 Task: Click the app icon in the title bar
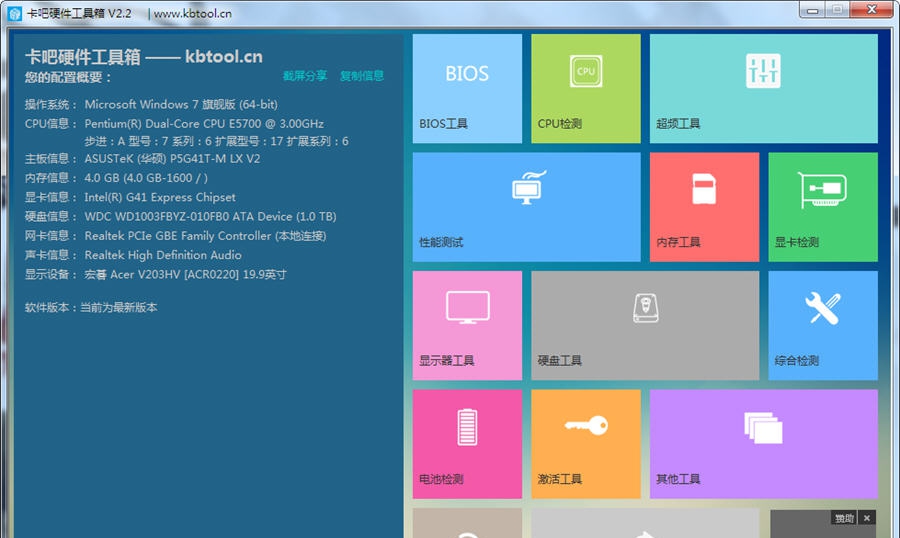(x=15, y=13)
